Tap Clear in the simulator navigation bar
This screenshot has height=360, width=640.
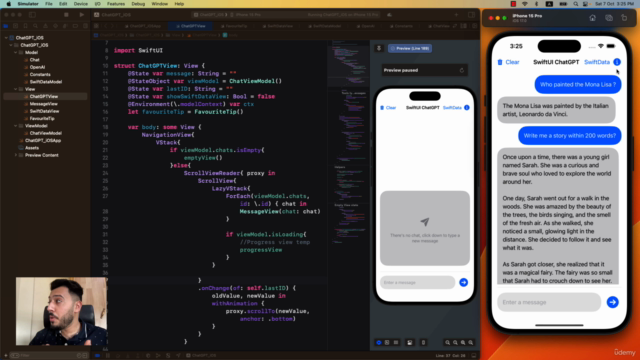[512, 62]
